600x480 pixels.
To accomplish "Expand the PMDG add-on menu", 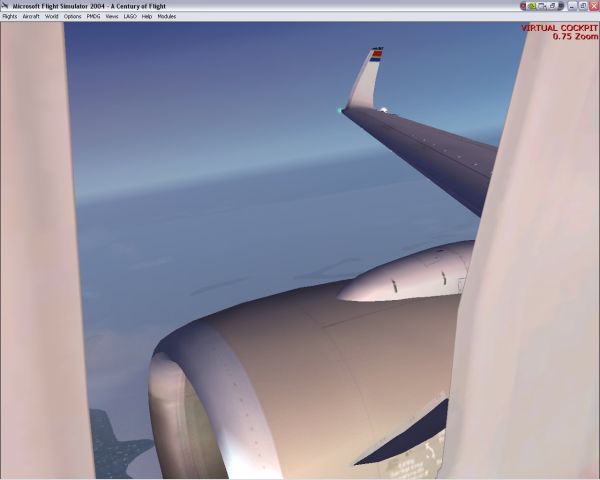I will 93,17.
